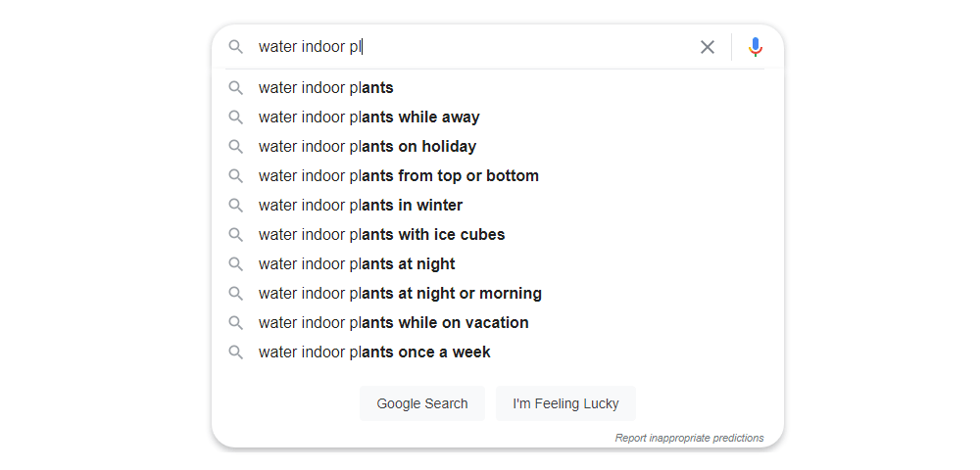Image resolution: width=980 pixels, height=470 pixels.
Task: Click the magnifier icon beside 'plants while away'
Action: point(235,117)
